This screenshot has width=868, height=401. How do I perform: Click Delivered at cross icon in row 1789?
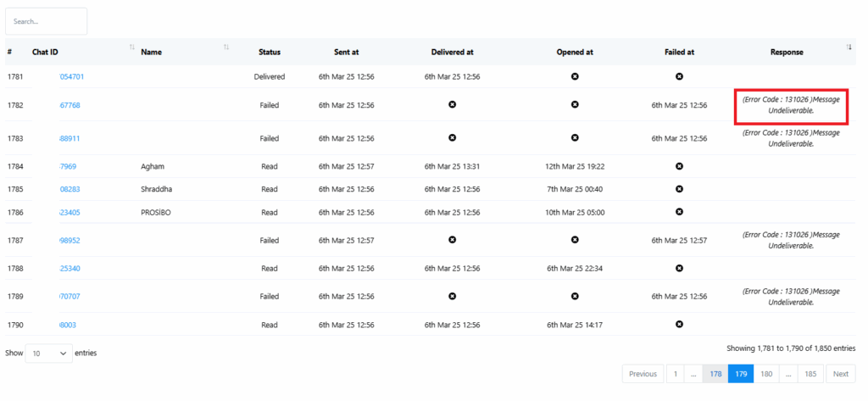coord(452,296)
